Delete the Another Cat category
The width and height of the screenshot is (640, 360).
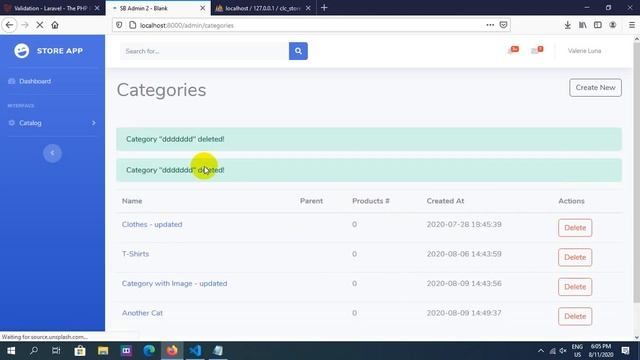pos(575,316)
